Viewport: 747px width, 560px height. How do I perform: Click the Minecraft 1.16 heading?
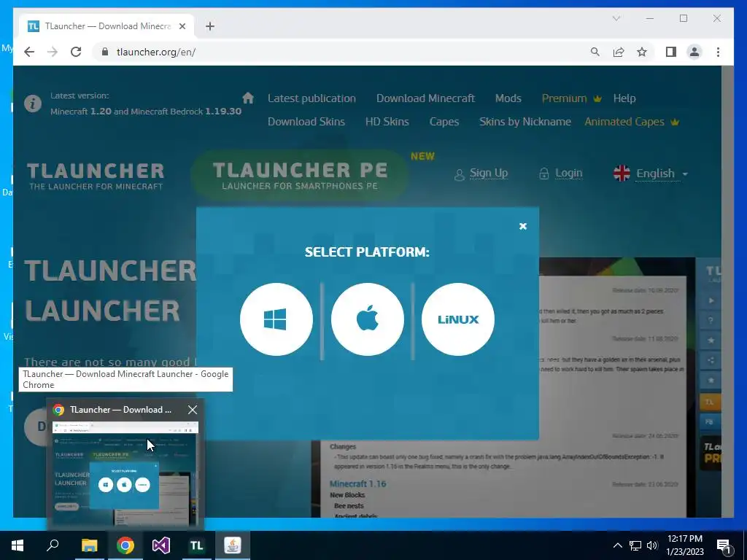tap(357, 484)
